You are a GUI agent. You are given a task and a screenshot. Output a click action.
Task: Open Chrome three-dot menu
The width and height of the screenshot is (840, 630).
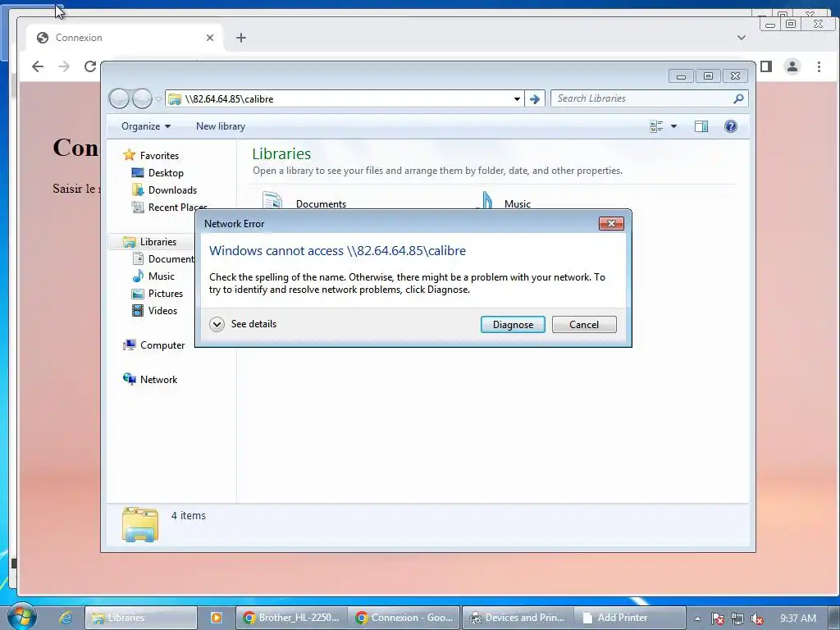coord(819,66)
